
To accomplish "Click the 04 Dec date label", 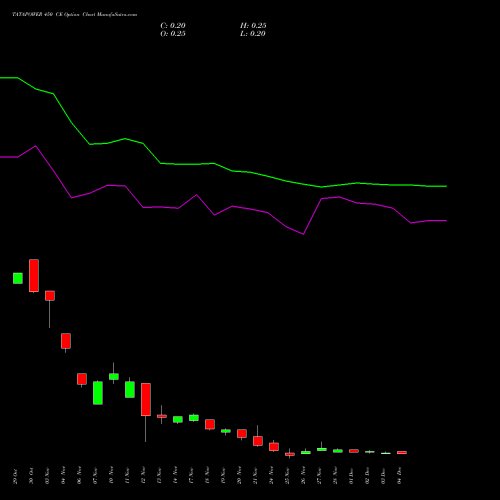I will tap(399, 476).
